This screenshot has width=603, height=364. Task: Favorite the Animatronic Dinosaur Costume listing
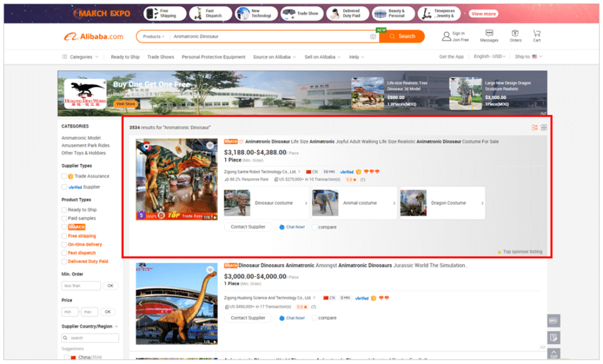[x=210, y=145]
